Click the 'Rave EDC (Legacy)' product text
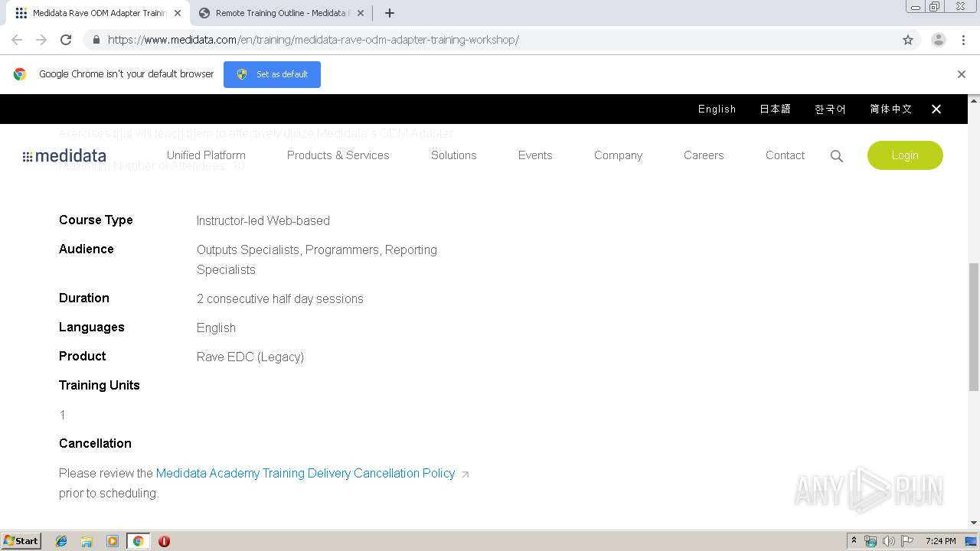The image size is (980, 551). point(250,357)
